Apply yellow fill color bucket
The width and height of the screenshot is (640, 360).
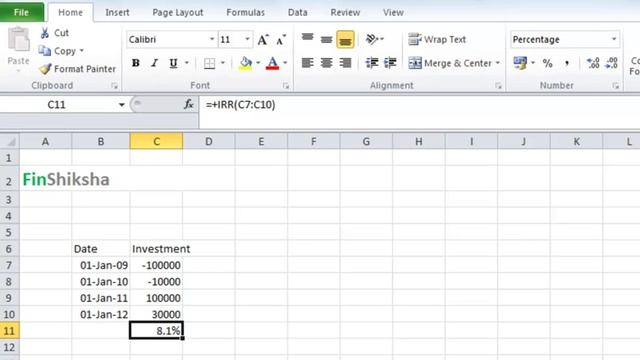[x=245, y=63]
